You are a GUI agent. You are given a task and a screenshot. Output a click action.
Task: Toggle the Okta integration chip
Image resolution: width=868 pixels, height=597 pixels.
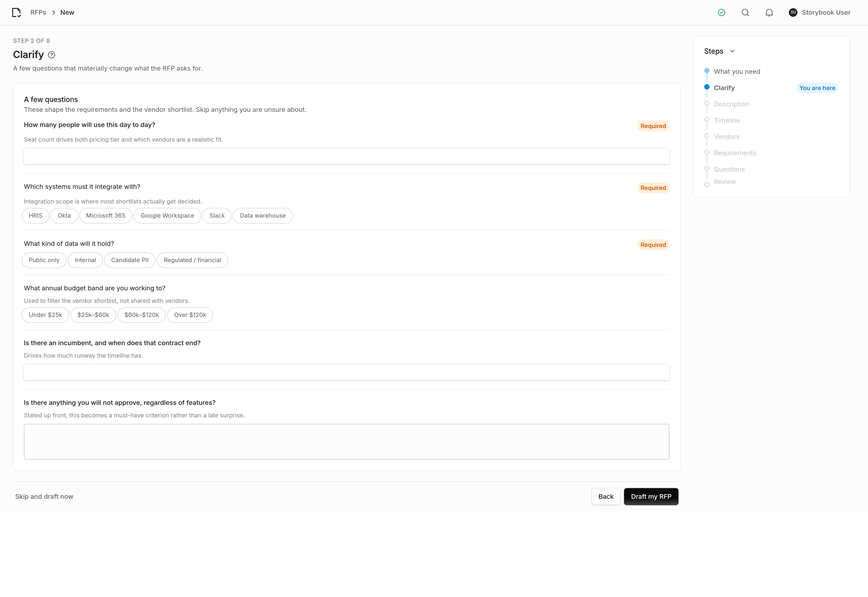point(64,215)
